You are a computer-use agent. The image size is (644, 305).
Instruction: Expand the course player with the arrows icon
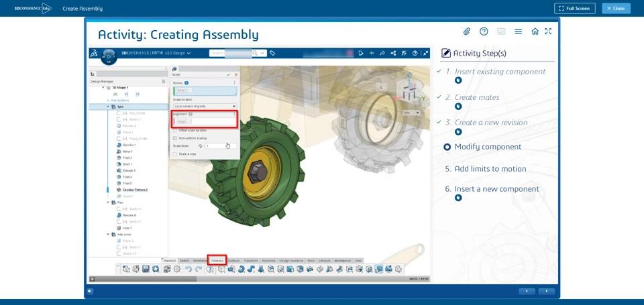(x=548, y=32)
